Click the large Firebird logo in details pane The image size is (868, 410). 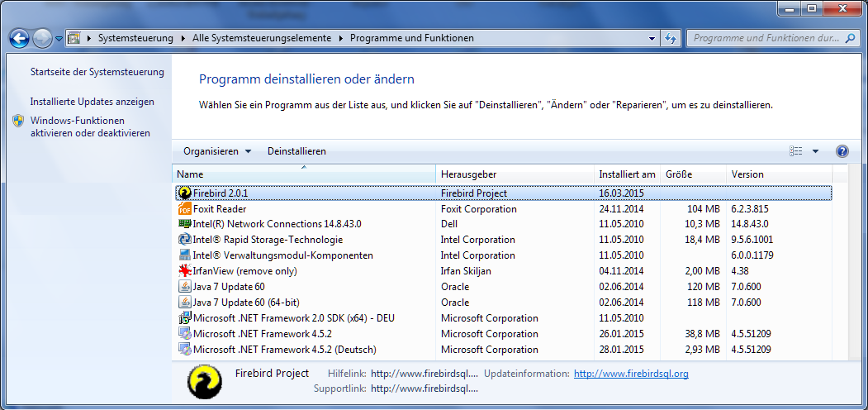click(205, 382)
